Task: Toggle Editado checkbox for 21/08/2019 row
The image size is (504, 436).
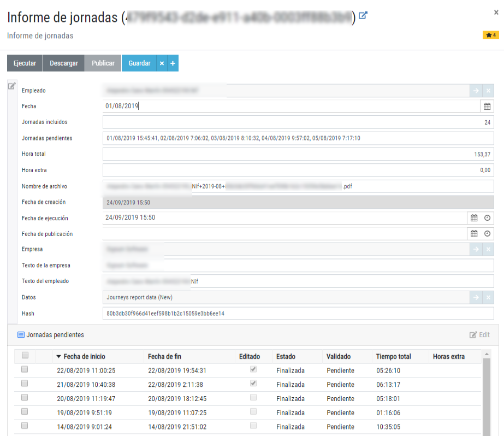Action: coord(253,383)
